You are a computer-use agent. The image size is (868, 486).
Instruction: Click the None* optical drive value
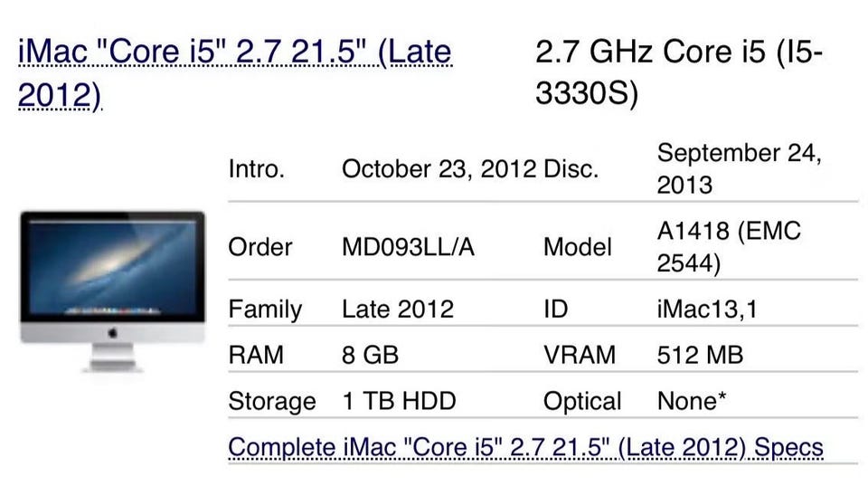click(x=692, y=401)
